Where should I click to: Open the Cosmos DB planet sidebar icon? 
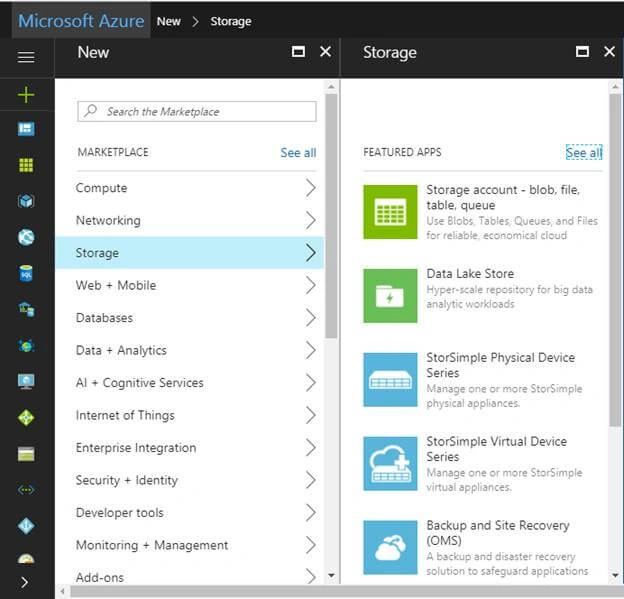tap(26, 346)
